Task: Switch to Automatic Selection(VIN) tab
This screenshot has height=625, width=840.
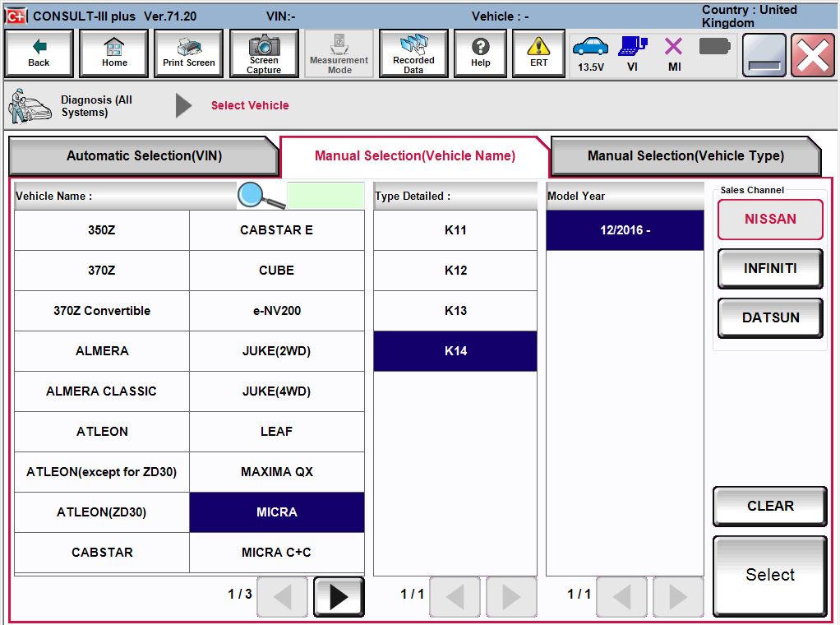Action: point(144,156)
